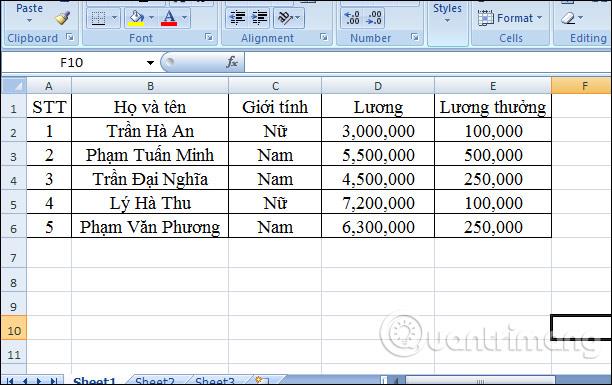Viewport: 612px width, 385px height.
Task: Select column B header
Action: click(150, 86)
